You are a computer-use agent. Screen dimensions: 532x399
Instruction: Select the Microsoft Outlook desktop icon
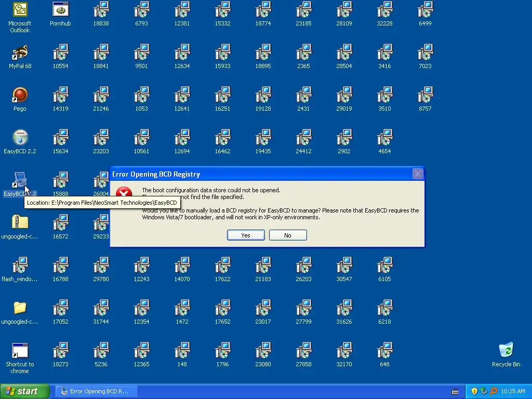pyautogui.click(x=20, y=9)
